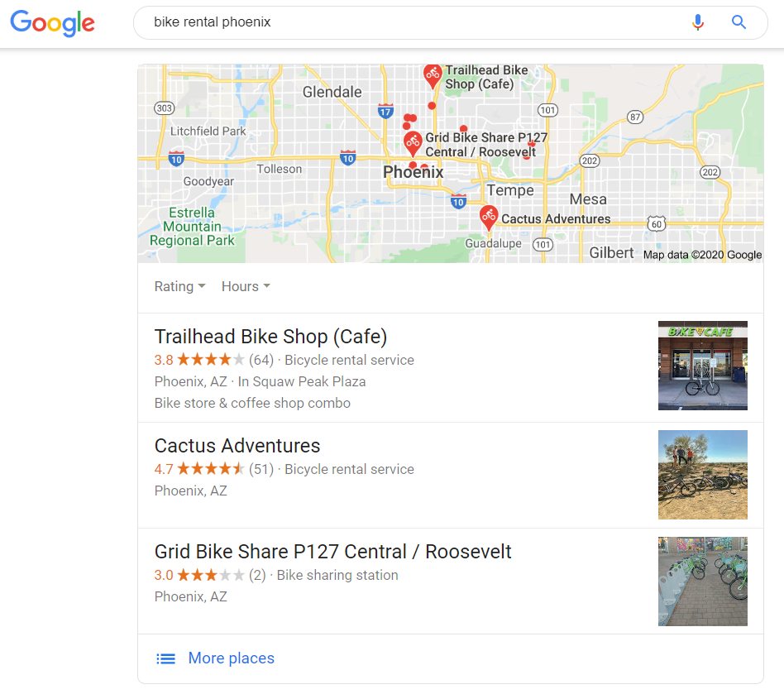Viewport: 784px width, 694px height.
Task: Start voice search with microphone icon
Action: pyautogui.click(x=698, y=22)
